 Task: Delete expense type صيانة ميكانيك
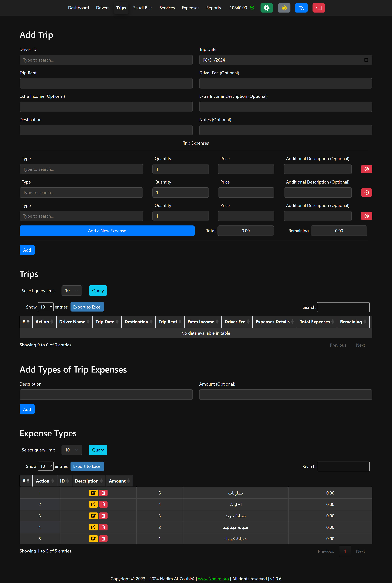(103, 527)
